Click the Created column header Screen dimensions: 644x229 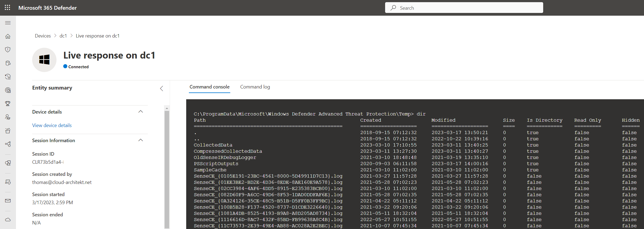[x=371, y=120]
